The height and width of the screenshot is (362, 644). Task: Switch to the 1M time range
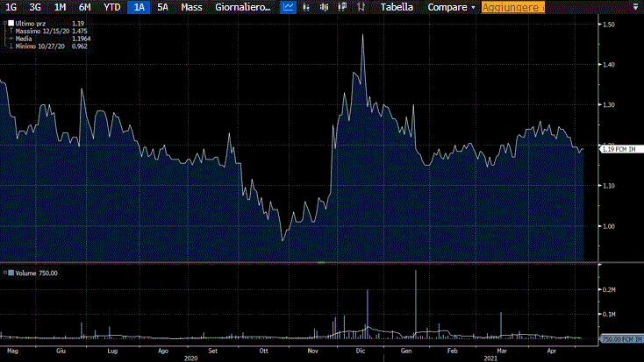pos(60,7)
